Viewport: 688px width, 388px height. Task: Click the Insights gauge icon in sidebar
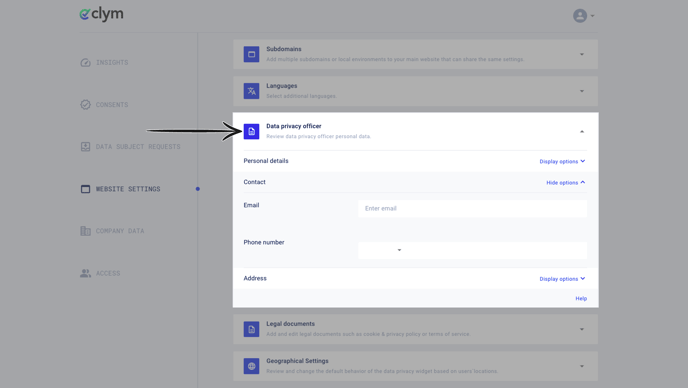click(x=86, y=63)
